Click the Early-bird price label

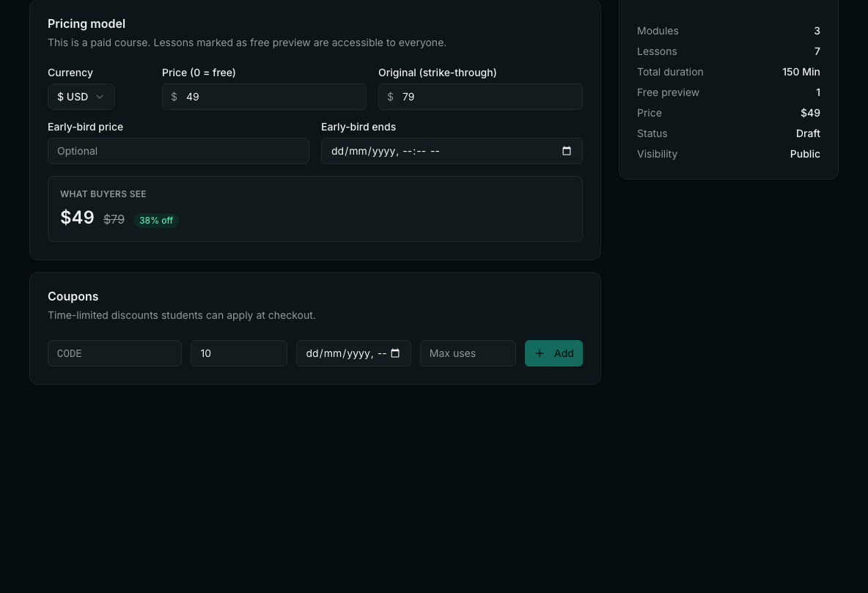click(x=85, y=127)
